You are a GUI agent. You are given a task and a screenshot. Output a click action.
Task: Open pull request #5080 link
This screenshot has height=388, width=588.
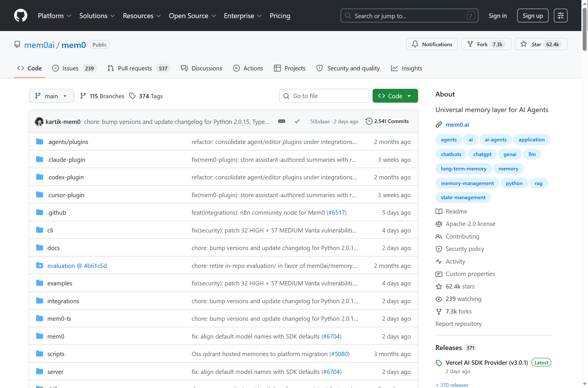pyautogui.click(x=339, y=354)
